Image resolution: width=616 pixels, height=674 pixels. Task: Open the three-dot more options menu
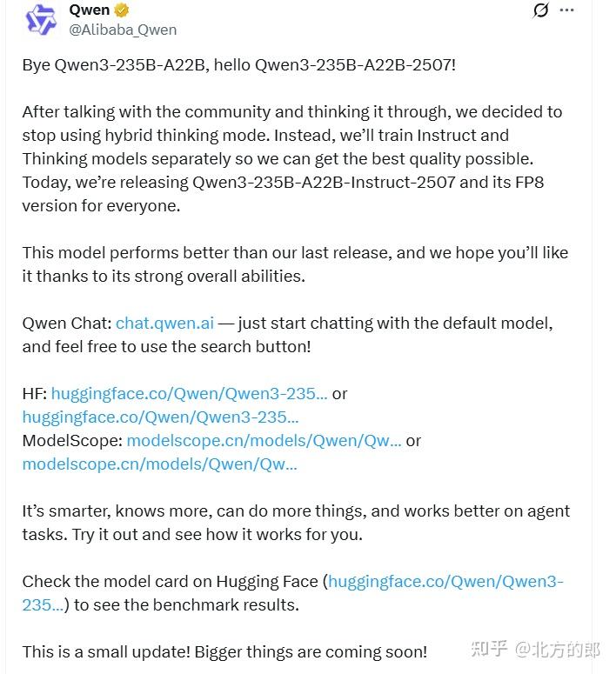[566, 10]
